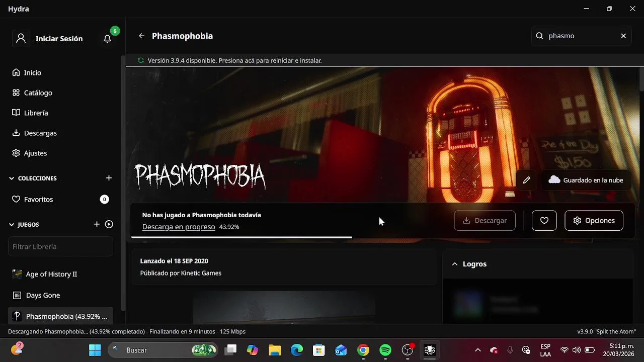Collapse the Logros section

(455, 264)
